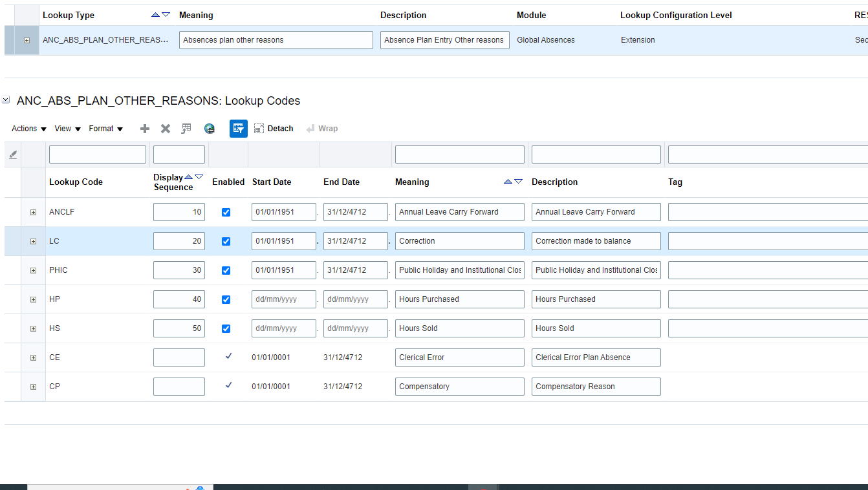Click the Add (plus) icon to create a lookup code
The height and width of the screenshot is (490, 868).
144,128
